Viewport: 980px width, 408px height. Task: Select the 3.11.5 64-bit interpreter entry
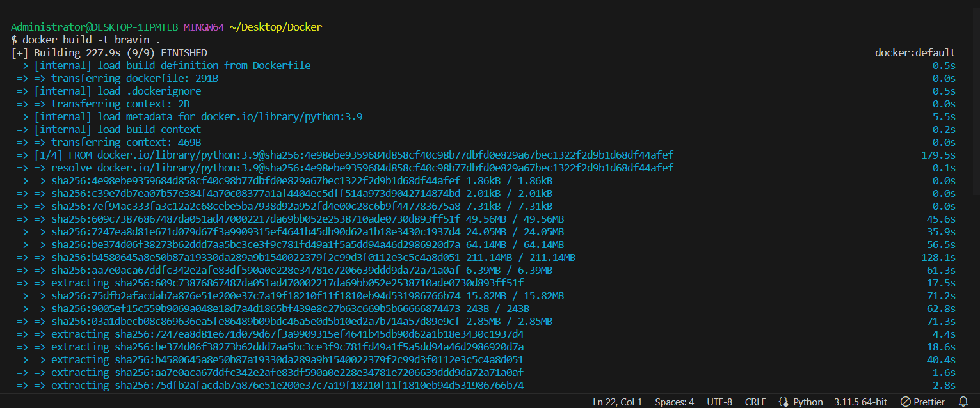pos(859,402)
